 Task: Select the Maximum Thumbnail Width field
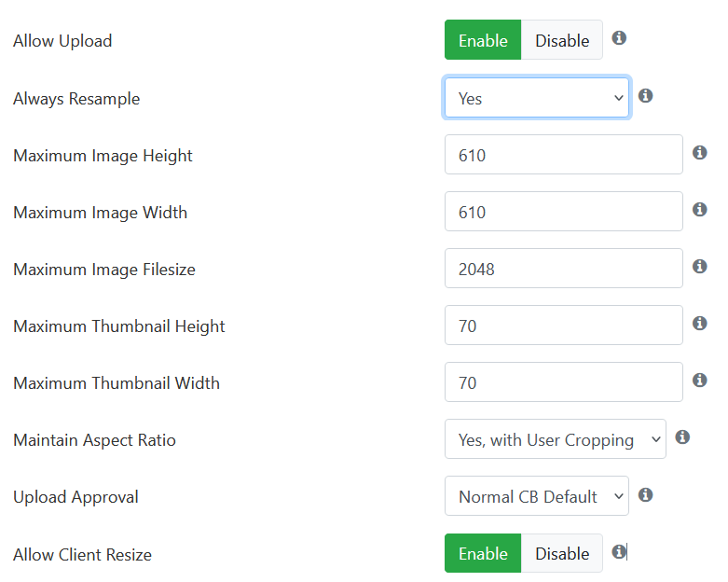pyautogui.click(x=564, y=382)
